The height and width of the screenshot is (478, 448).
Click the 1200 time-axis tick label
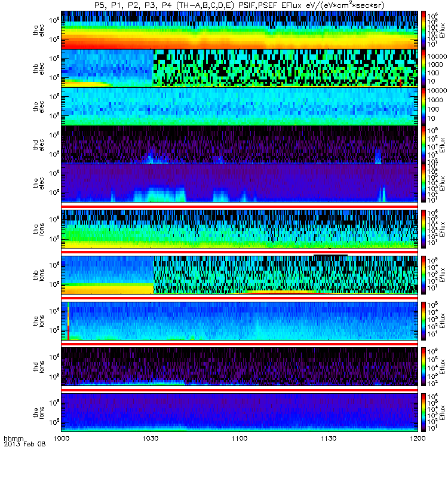pyautogui.click(x=418, y=439)
